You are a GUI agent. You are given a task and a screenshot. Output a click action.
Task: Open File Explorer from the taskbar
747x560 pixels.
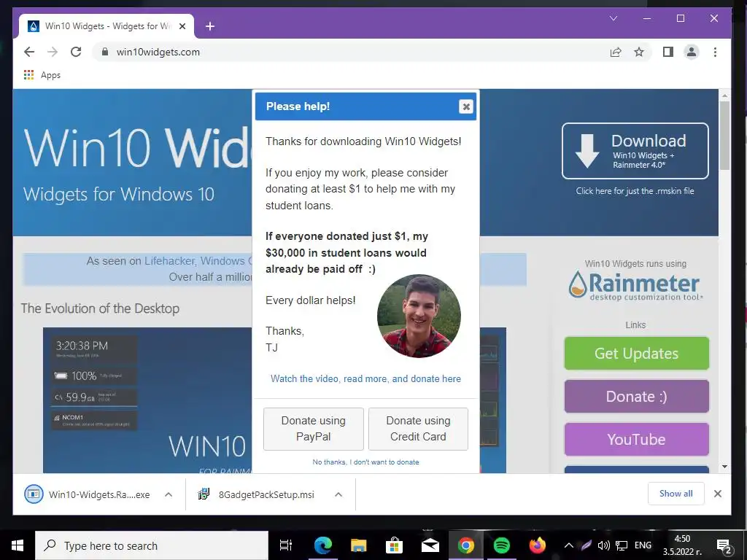(358, 545)
